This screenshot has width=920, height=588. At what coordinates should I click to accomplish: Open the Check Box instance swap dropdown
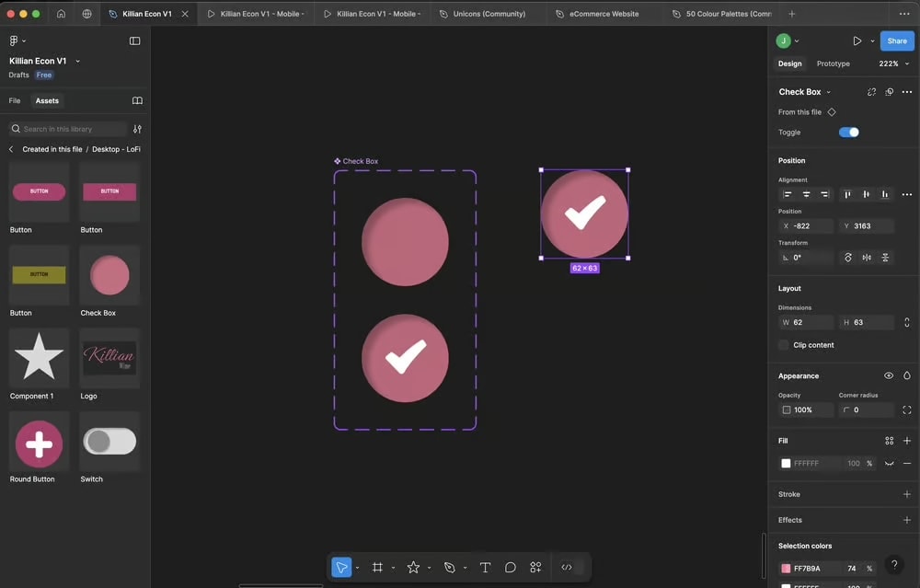pyautogui.click(x=829, y=92)
